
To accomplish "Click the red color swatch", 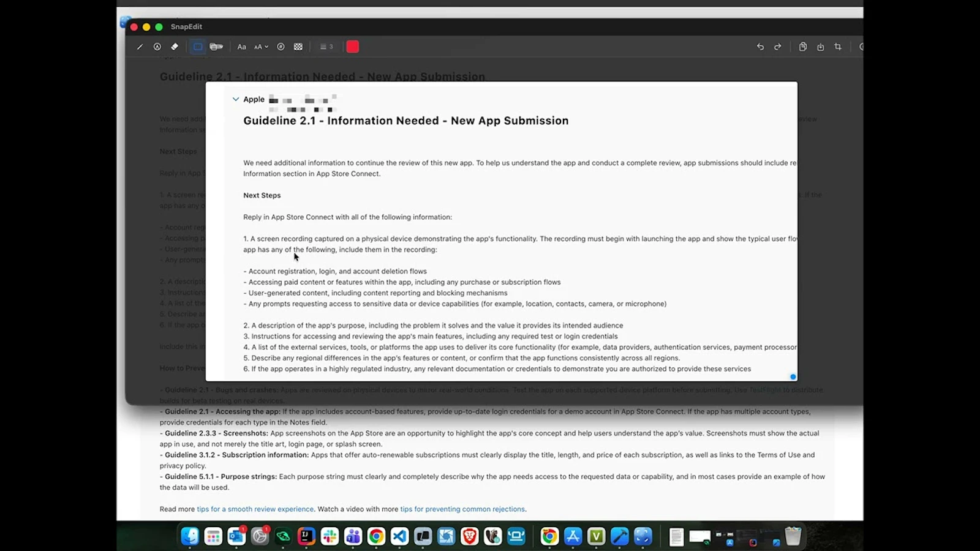I will [x=352, y=47].
